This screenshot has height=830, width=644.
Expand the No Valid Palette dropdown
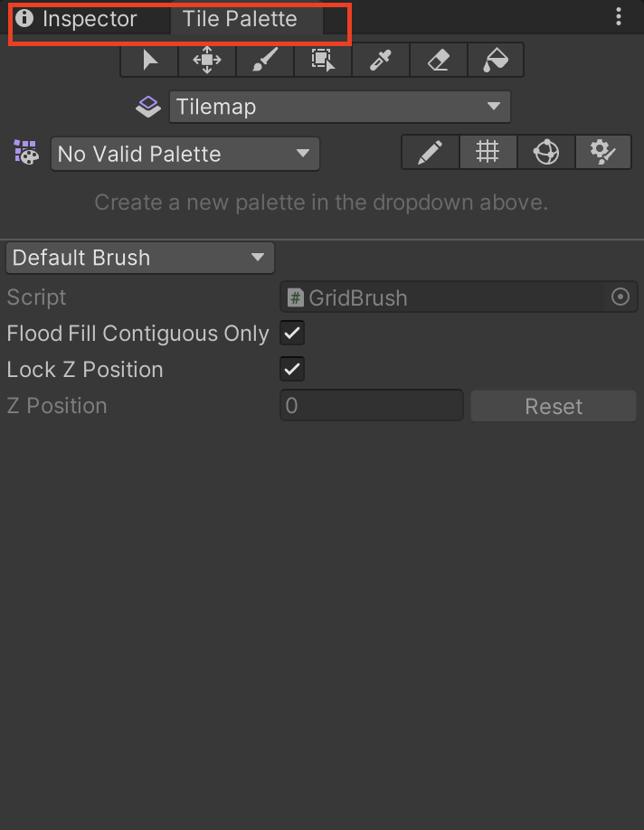[x=185, y=154]
